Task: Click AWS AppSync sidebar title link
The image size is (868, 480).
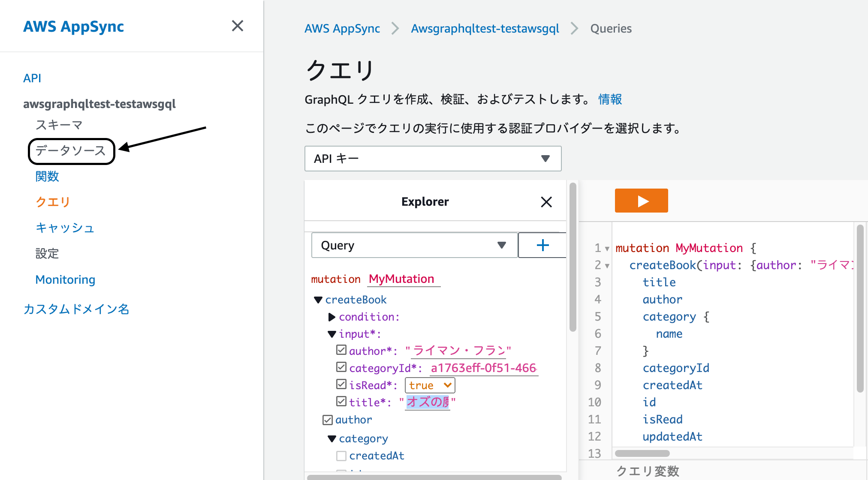Action: point(73,26)
